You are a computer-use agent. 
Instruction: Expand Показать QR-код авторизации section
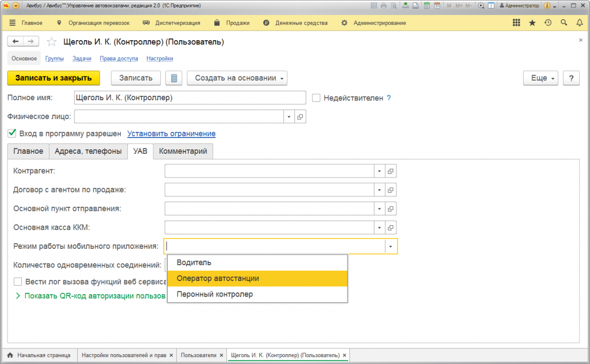pyautogui.click(x=18, y=296)
